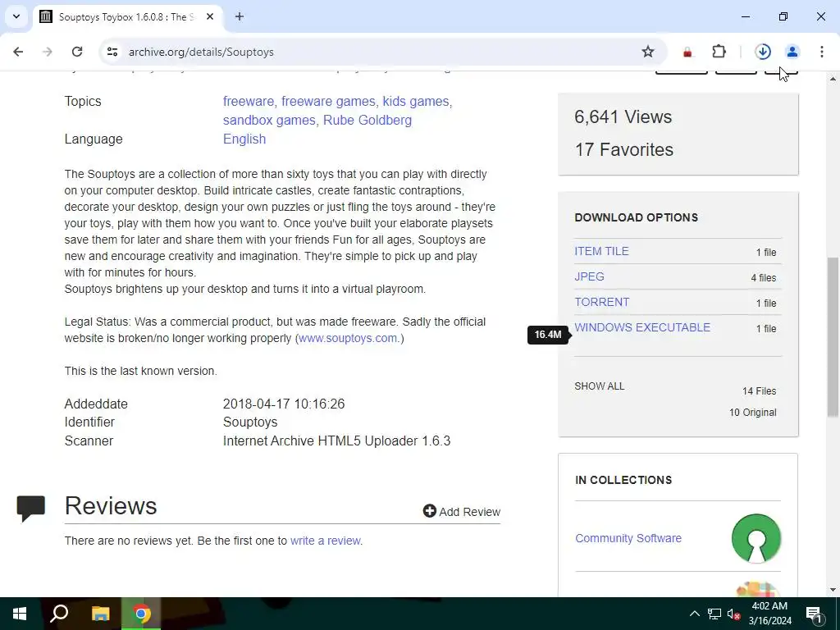Click the scrollbar down arrow
This screenshot has height=630, width=840.
click(x=833, y=590)
